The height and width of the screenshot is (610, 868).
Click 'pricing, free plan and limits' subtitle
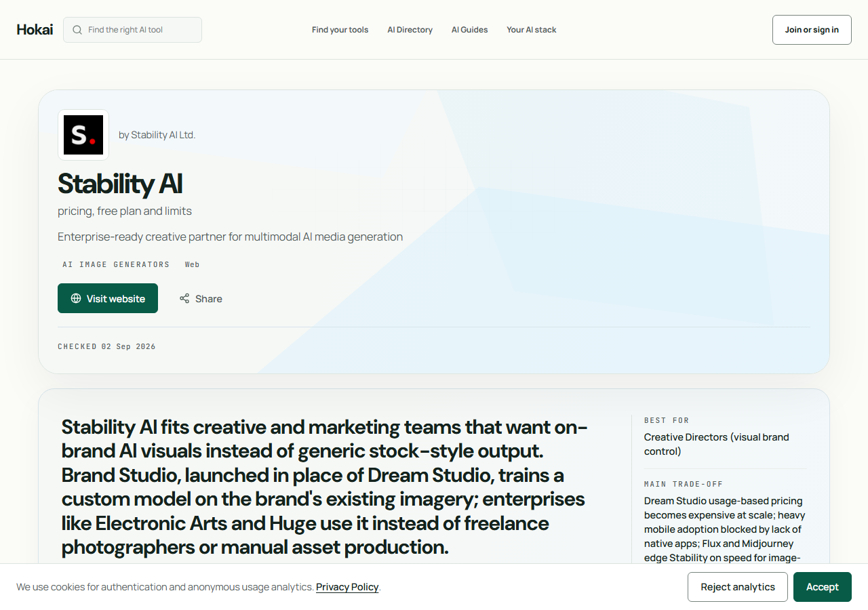click(x=125, y=211)
